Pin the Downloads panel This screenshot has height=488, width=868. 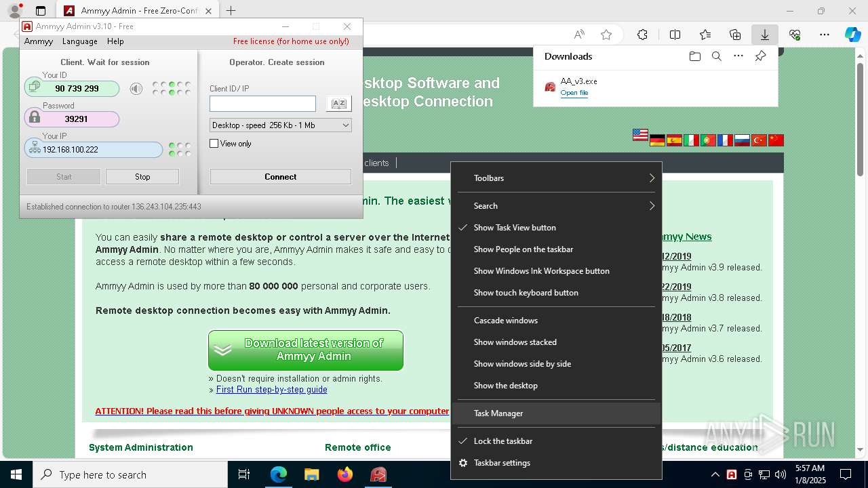(760, 56)
